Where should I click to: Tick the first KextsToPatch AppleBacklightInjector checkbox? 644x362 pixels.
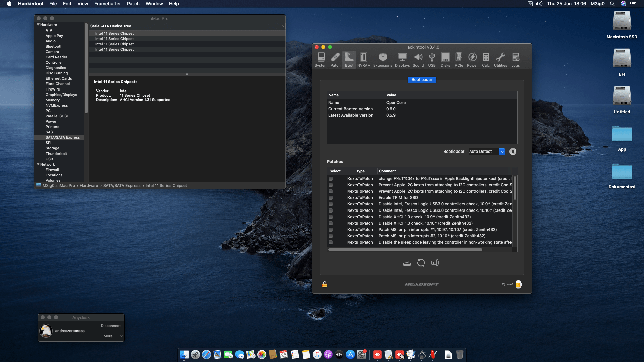[x=331, y=179]
